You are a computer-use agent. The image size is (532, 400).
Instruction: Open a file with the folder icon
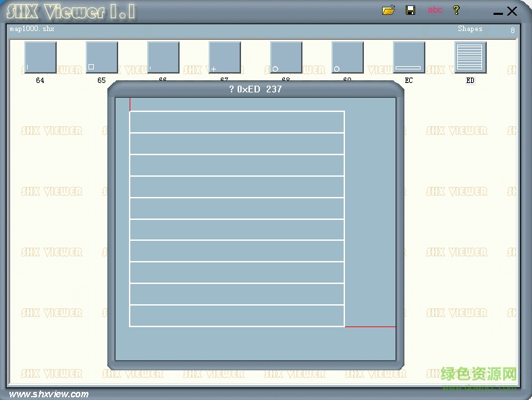[388, 10]
